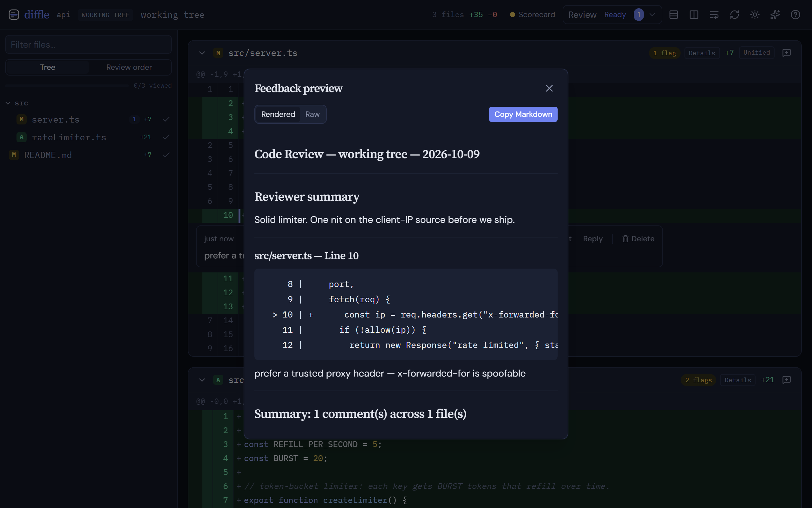Switch preview to Raw view
Viewport: 812px width, 508px height.
pos(312,114)
